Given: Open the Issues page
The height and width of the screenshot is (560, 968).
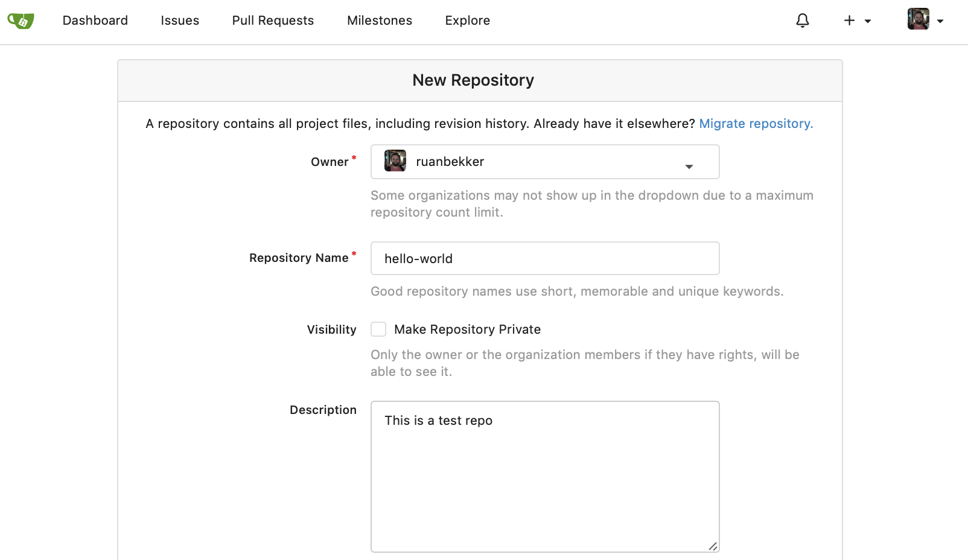Looking at the screenshot, I should point(180,21).
